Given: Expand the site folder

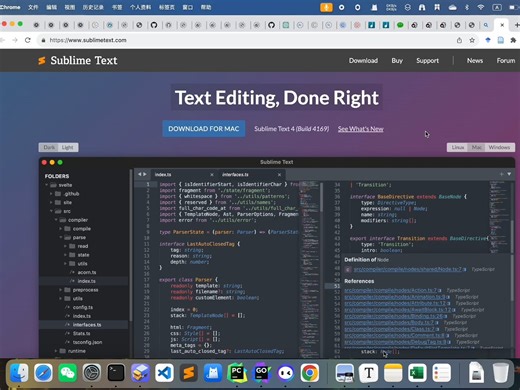Looking at the screenshot, I should click(51, 202).
